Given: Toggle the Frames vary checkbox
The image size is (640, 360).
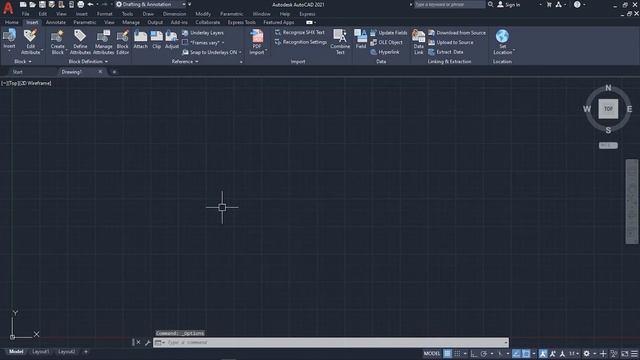Looking at the screenshot, I should 185,42.
